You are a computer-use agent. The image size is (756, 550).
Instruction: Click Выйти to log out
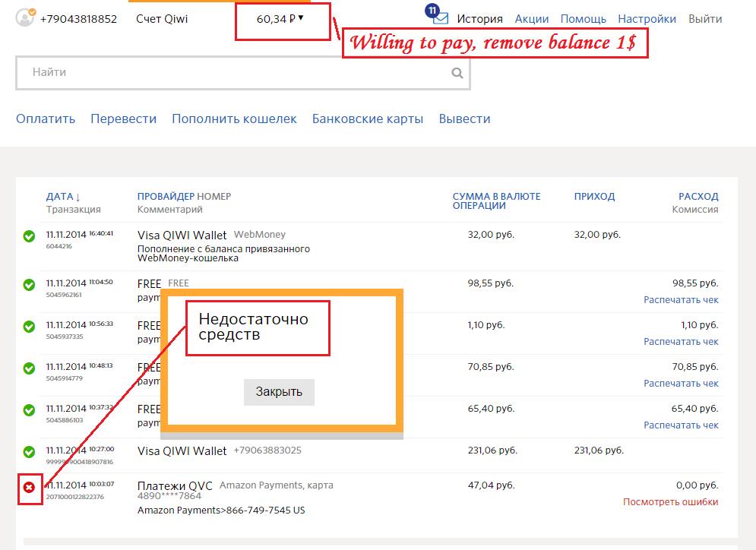click(x=705, y=19)
